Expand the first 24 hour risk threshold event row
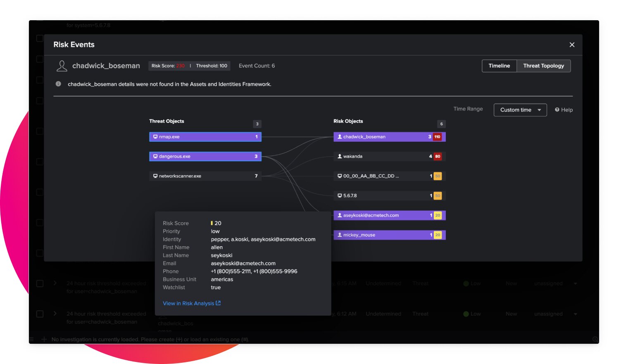Screen dimensions: 628x364 [55, 283]
